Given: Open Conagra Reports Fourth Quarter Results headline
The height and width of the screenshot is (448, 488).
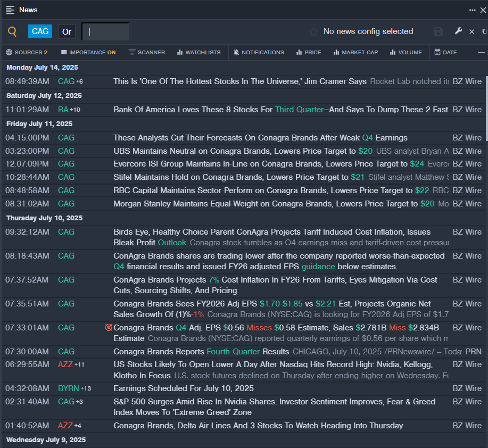Looking at the screenshot, I should click(201, 352).
